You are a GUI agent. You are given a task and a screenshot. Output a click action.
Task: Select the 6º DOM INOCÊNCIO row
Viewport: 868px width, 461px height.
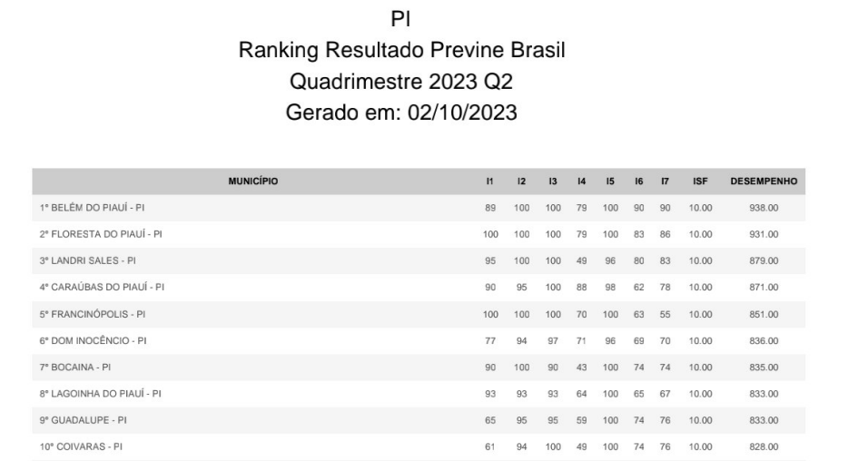tap(419, 340)
